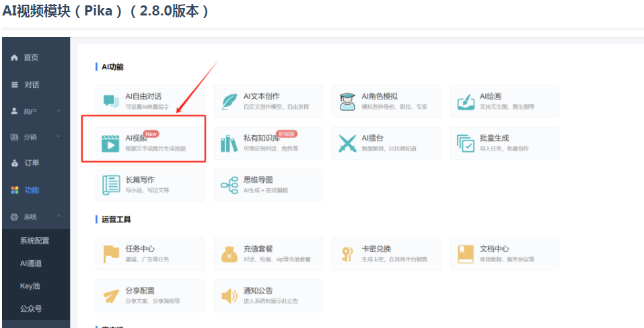This screenshot has height=328, width=644.
Task: Click text 进入系统时展示此公告
Action: click(x=271, y=301)
